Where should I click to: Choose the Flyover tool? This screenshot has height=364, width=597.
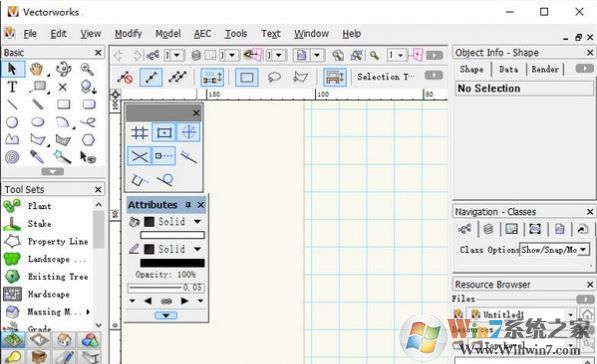(x=63, y=69)
